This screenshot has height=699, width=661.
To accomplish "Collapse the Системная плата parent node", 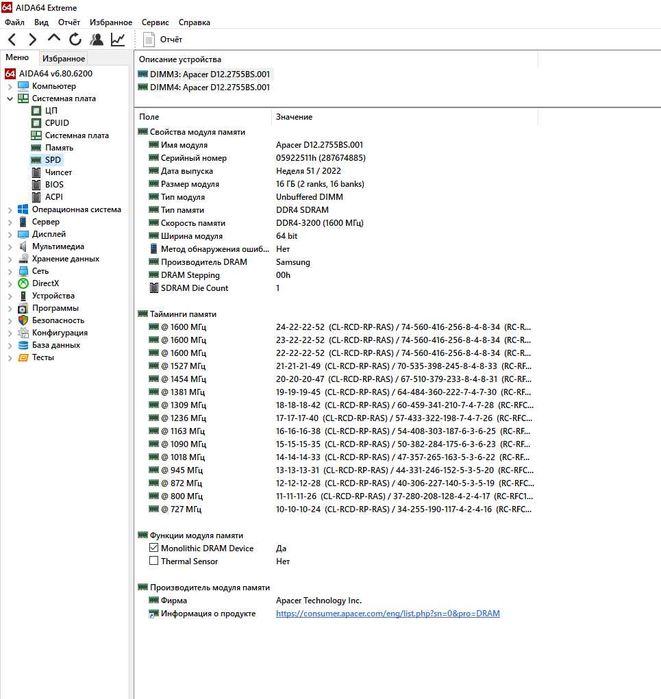I will 10,99.
